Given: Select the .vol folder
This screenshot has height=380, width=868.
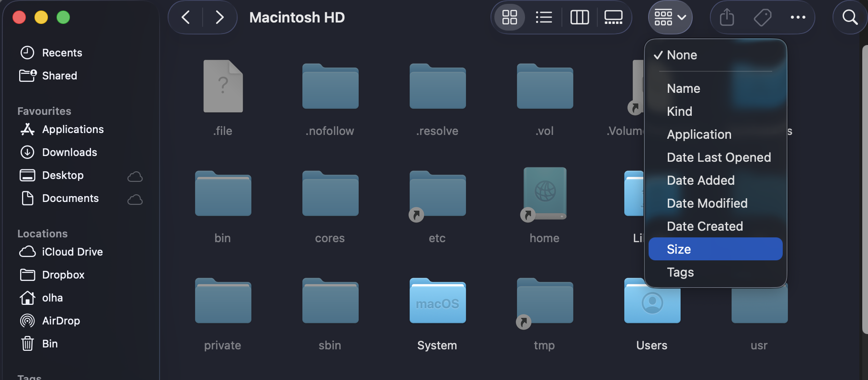Looking at the screenshot, I should (545, 86).
